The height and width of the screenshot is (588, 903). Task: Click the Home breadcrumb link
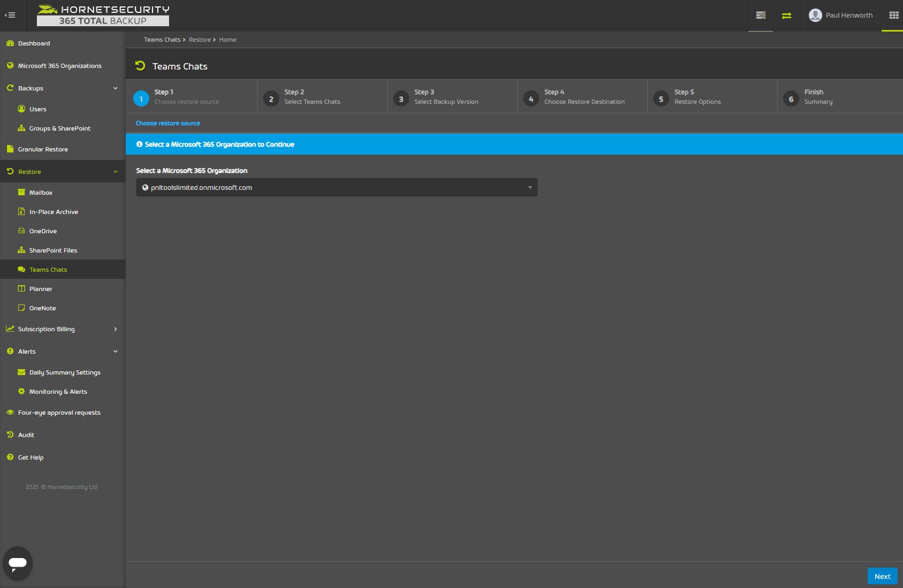(x=227, y=40)
